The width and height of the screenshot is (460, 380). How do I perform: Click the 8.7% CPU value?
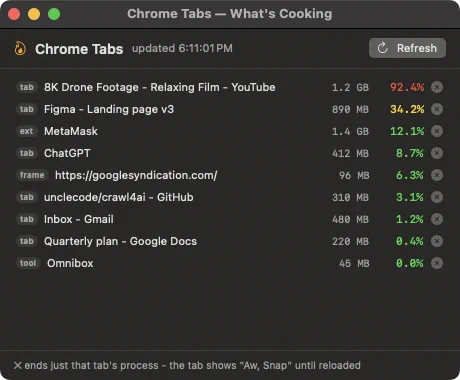pos(410,153)
